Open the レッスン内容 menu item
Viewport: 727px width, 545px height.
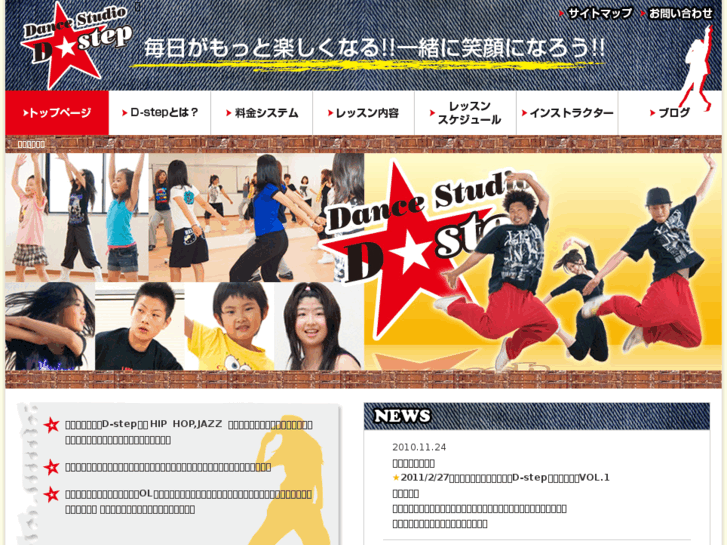point(364,113)
